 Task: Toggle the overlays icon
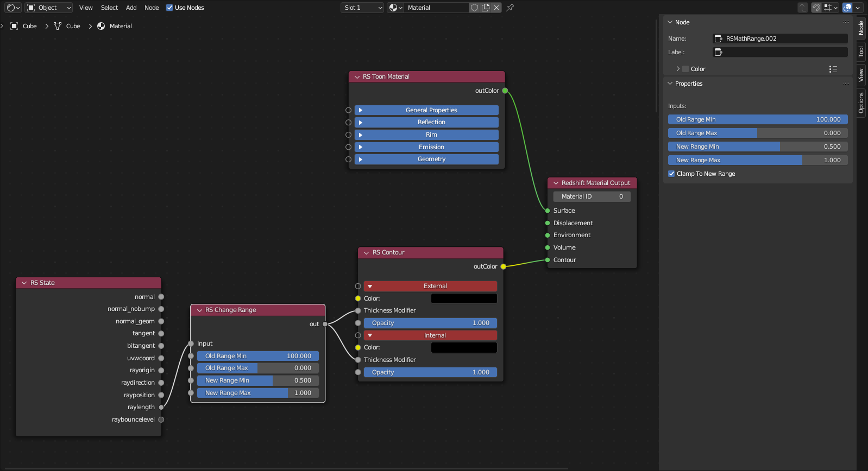coord(847,8)
